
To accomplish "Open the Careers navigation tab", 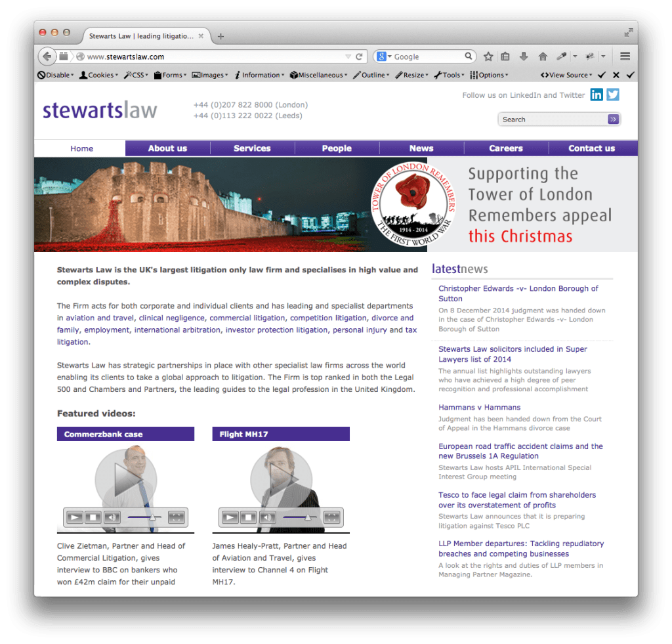I will point(506,148).
